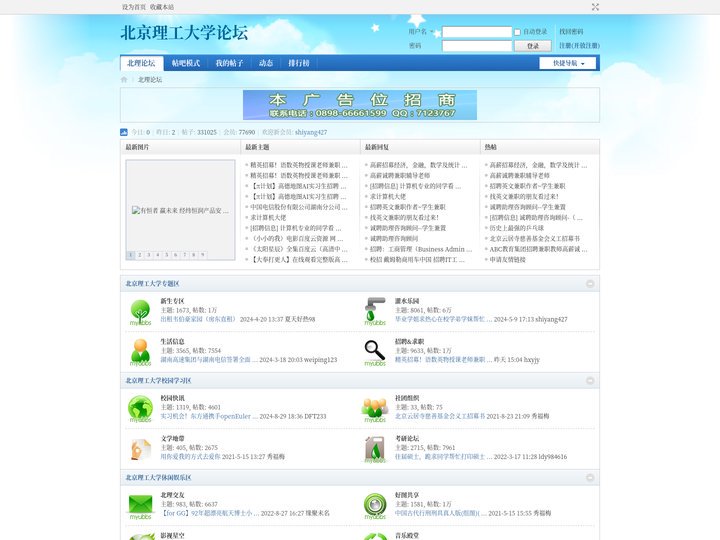The width and height of the screenshot is (720, 540).
Task: Open hot post 北京云居寺慈善基金会义工招募书
Action: 534,239
